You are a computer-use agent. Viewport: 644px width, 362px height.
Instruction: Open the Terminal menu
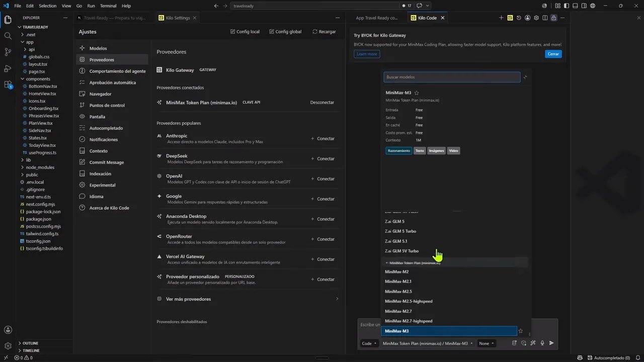108,6
